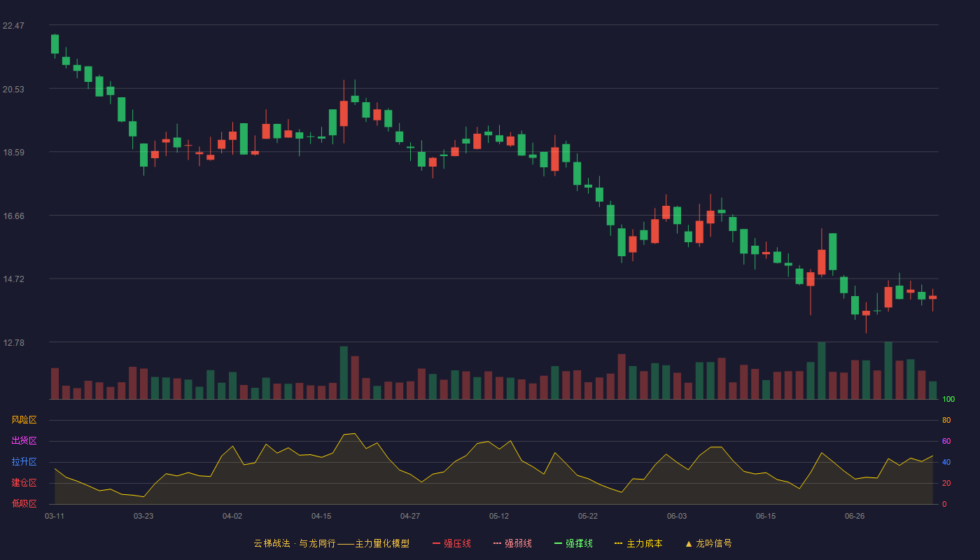
Task: Click the 22.47 price axis label
Action: [x=13, y=26]
